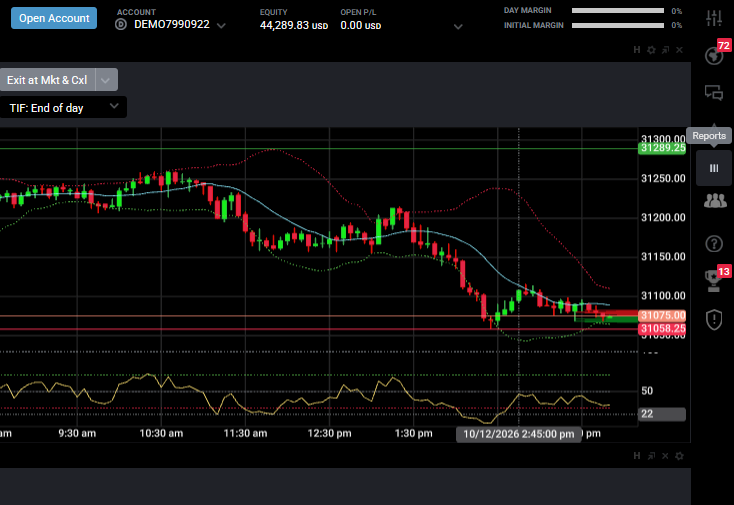
Task: Click the 31289.25 green price line label
Action: pyautogui.click(x=662, y=149)
